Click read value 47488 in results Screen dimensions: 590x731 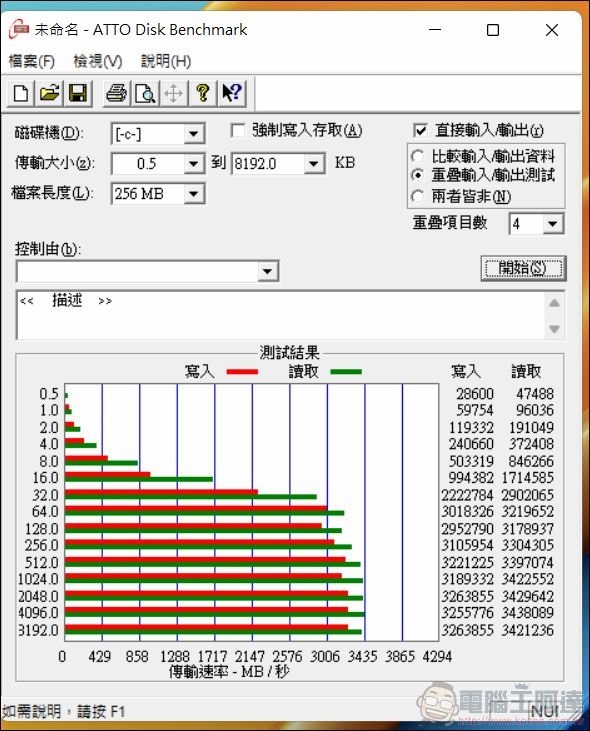click(535, 394)
